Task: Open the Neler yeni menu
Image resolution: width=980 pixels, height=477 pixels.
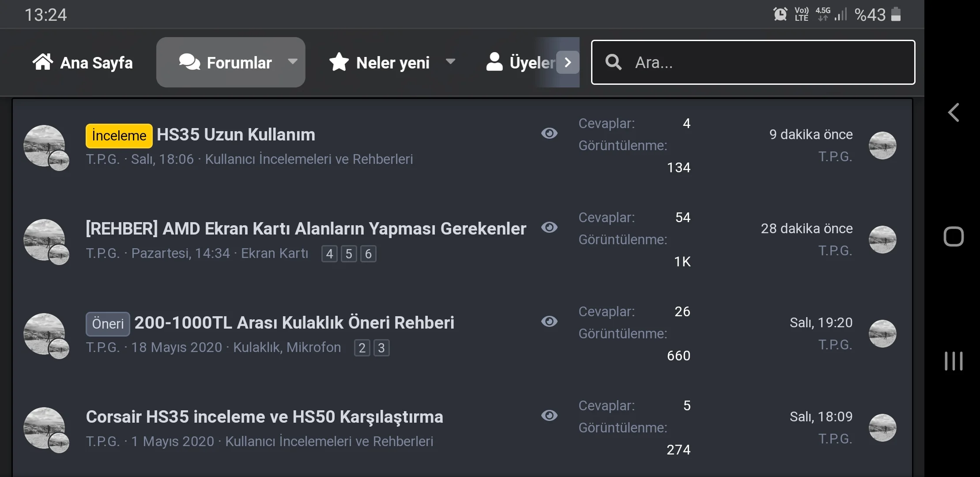Action: point(392,63)
